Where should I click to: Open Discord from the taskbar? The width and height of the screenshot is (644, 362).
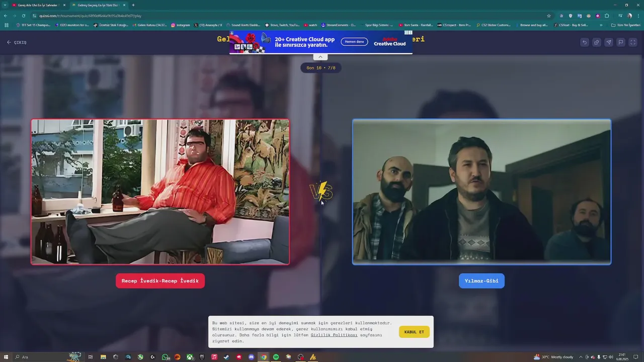pyautogui.click(x=252, y=357)
